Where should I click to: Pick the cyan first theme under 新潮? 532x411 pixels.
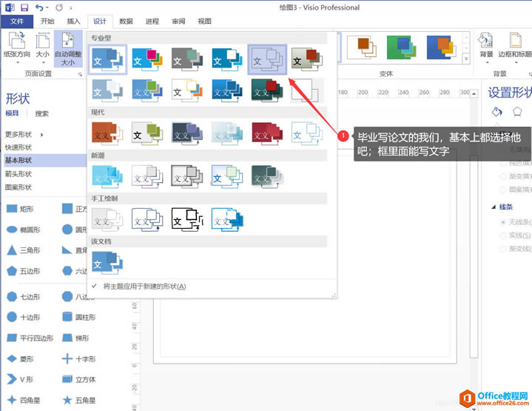click(x=107, y=177)
